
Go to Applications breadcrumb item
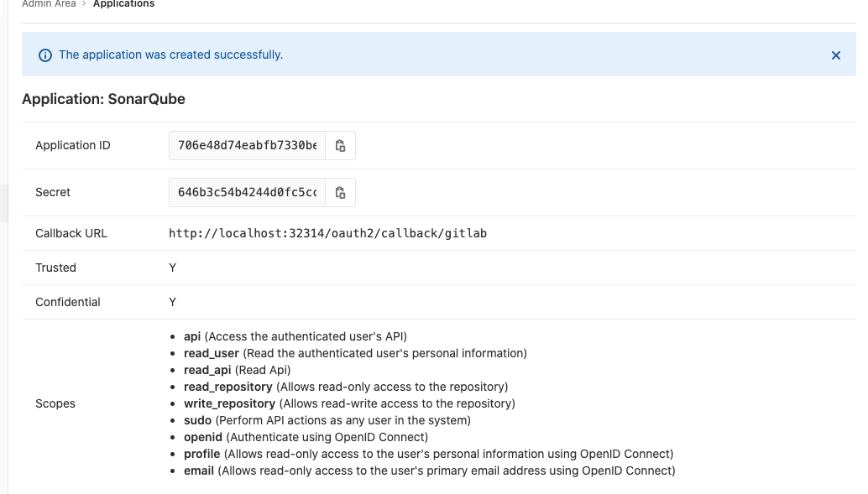click(x=123, y=4)
